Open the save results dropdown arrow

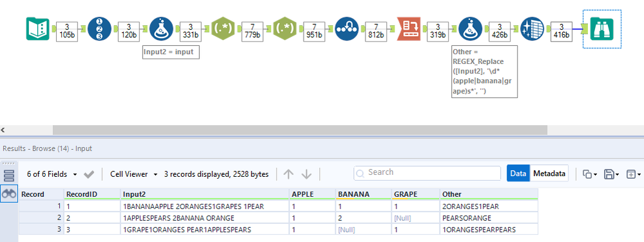618,174
